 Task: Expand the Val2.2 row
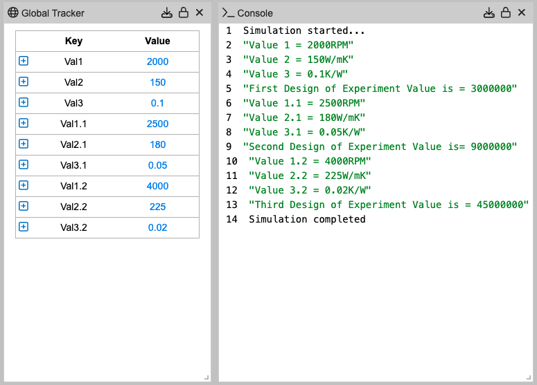pos(23,206)
